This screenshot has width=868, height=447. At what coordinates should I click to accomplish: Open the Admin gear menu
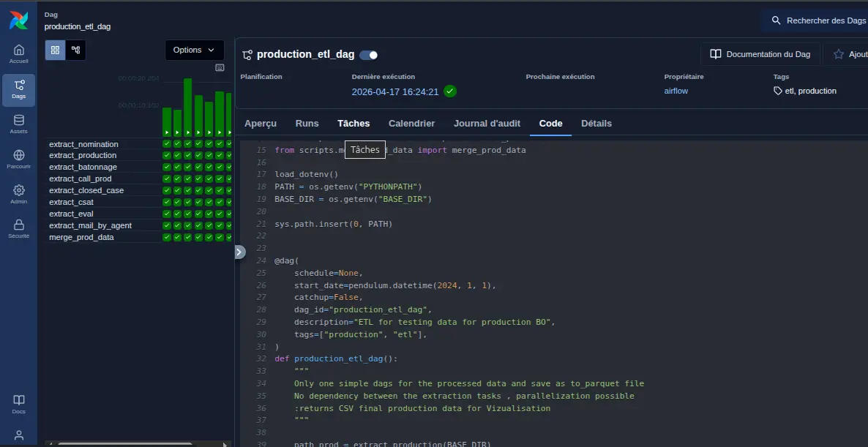19,194
